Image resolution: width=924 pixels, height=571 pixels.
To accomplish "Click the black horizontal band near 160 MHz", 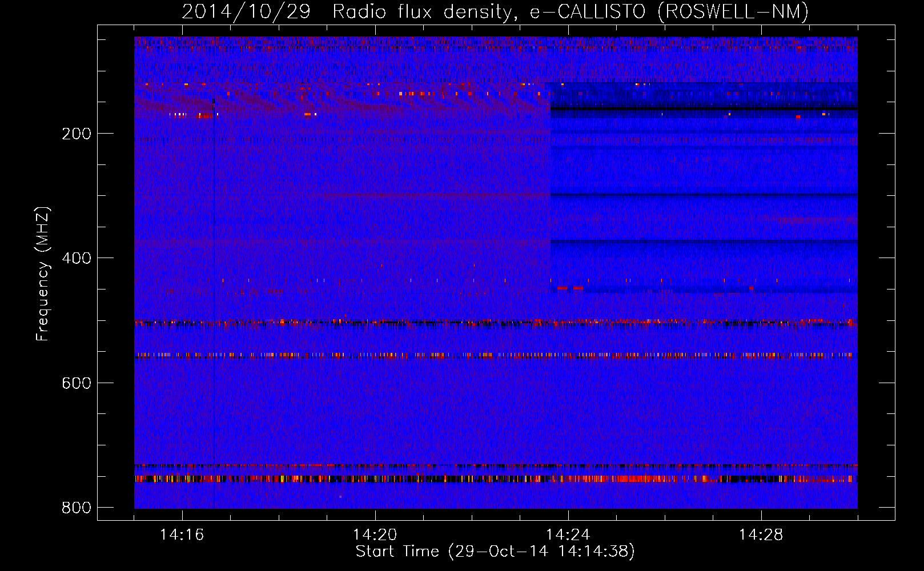I will (x=704, y=108).
